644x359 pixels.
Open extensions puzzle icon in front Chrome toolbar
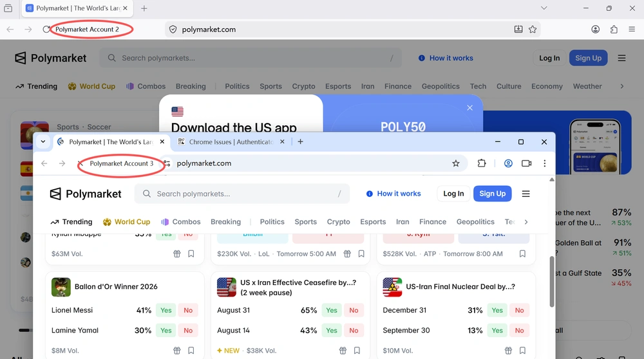482,163
